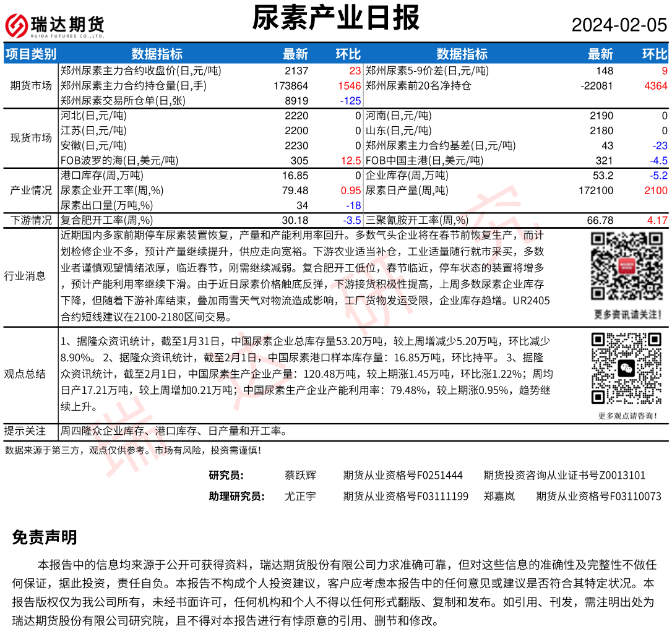This screenshot has height=629, width=672.
Task: Click the 尿素日产量 value 172100
Action: coord(595,190)
